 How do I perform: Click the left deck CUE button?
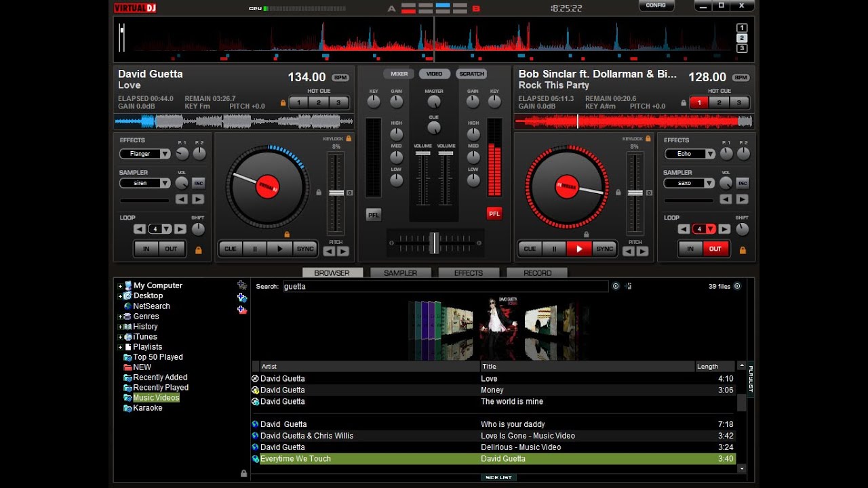(x=231, y=249)
